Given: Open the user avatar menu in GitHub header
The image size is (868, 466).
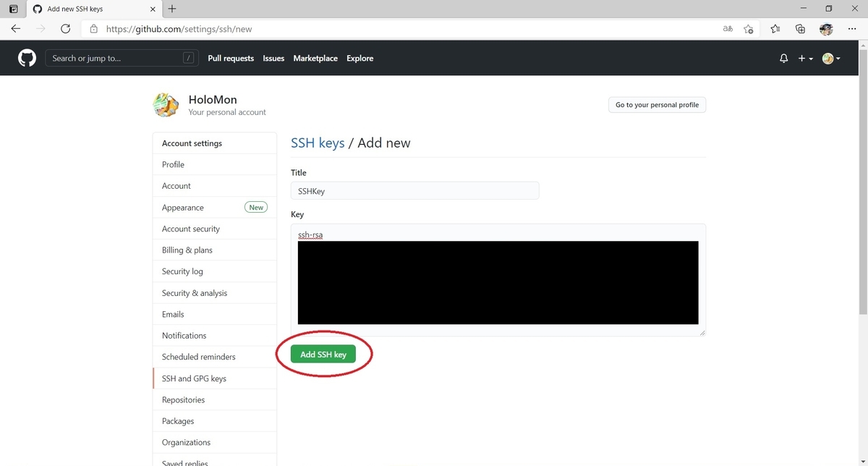Looking at the screenshot, I should click(x=831, y=59).
